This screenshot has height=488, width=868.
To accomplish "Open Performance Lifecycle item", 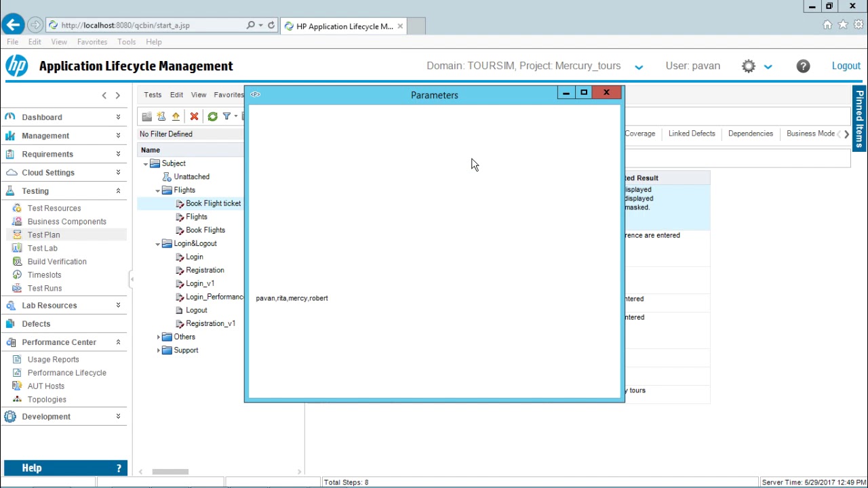I will (66, 373).
